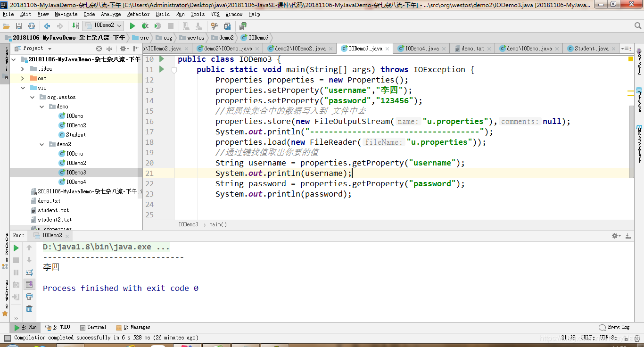This screenshot has height=347, width=644.
Task: Open the Event Log
Action: click(x=614, y=327)
